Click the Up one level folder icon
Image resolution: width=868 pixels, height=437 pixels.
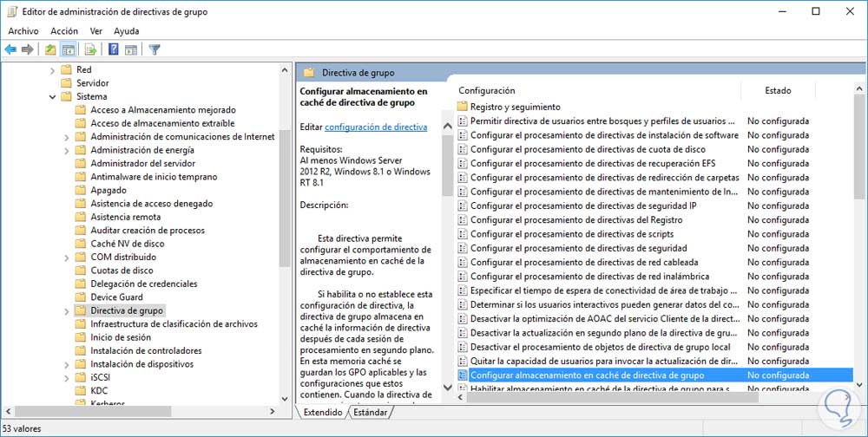coord(50,49)
